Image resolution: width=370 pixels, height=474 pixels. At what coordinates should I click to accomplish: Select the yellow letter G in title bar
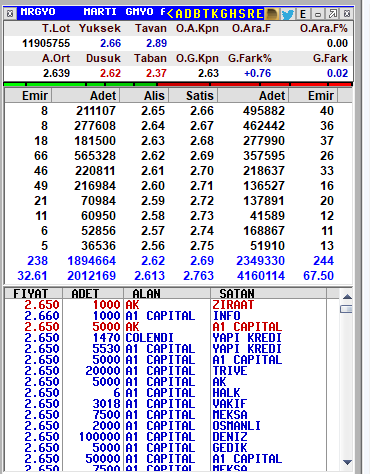coord(224,14)
